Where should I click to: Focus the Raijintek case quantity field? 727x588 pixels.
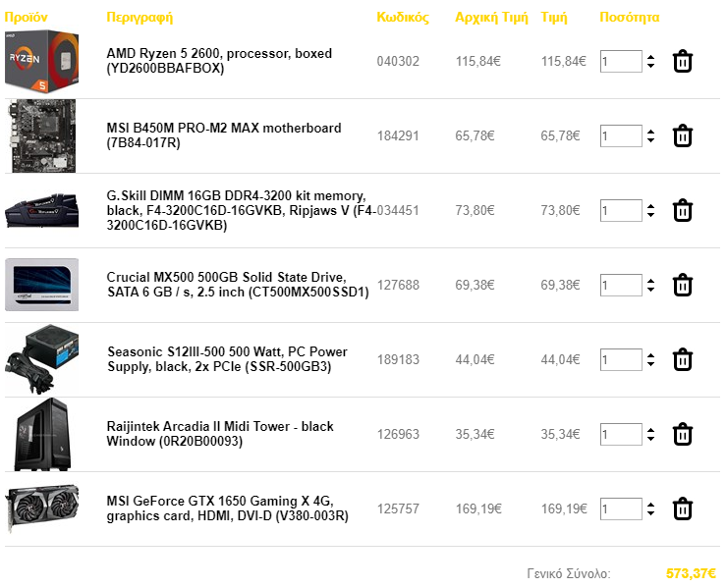click(x=621, y=434)
